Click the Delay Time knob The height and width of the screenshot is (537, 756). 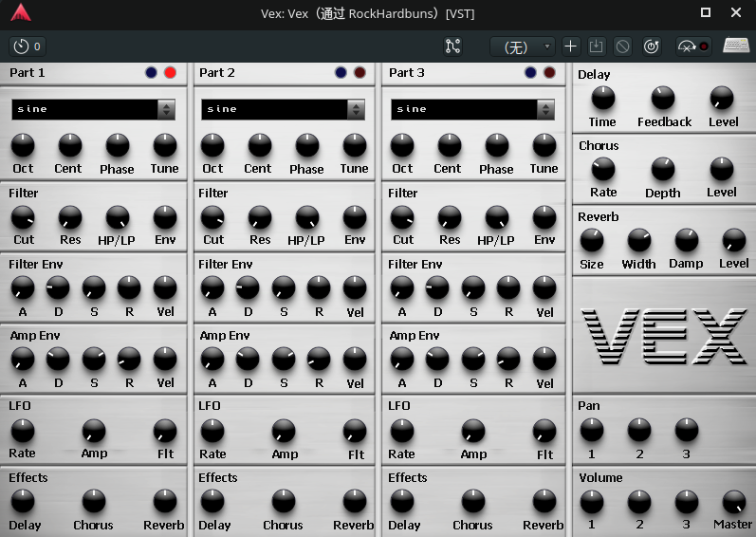[x=603, y=99]
